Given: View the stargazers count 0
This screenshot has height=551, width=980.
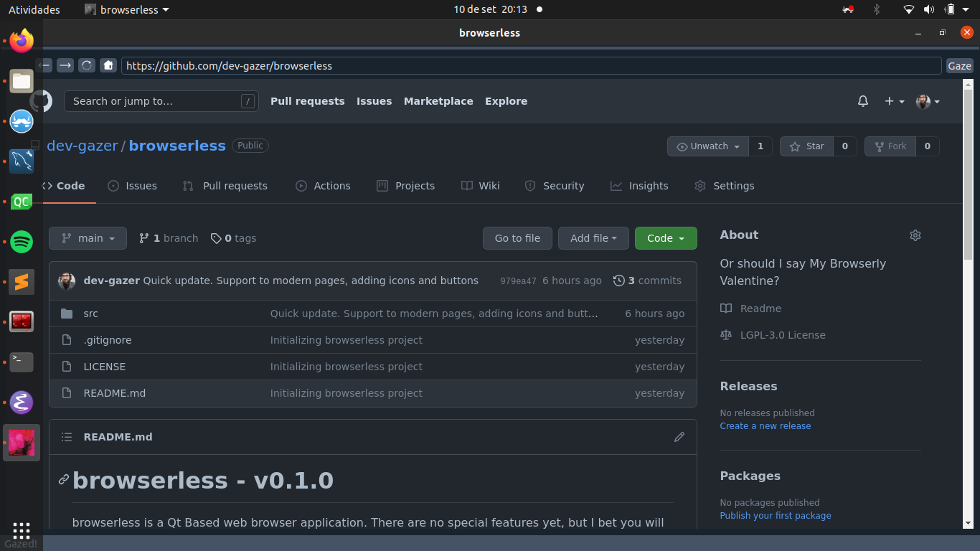Looking at the screenshot, I should click(x=845, y=146).
